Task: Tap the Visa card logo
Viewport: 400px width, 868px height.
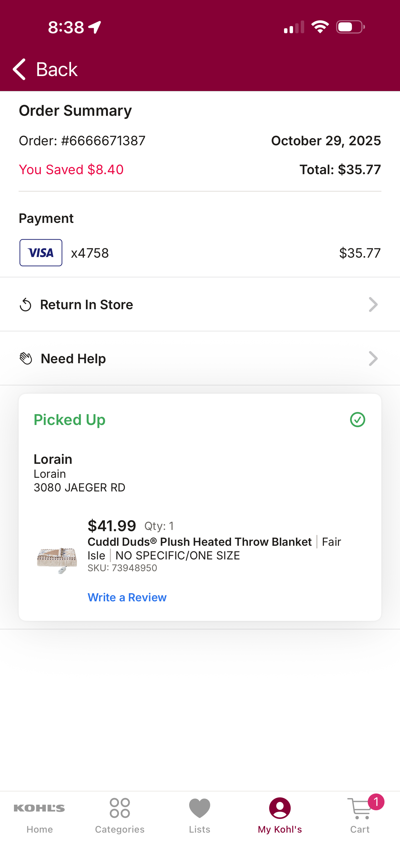Action: 41,253
